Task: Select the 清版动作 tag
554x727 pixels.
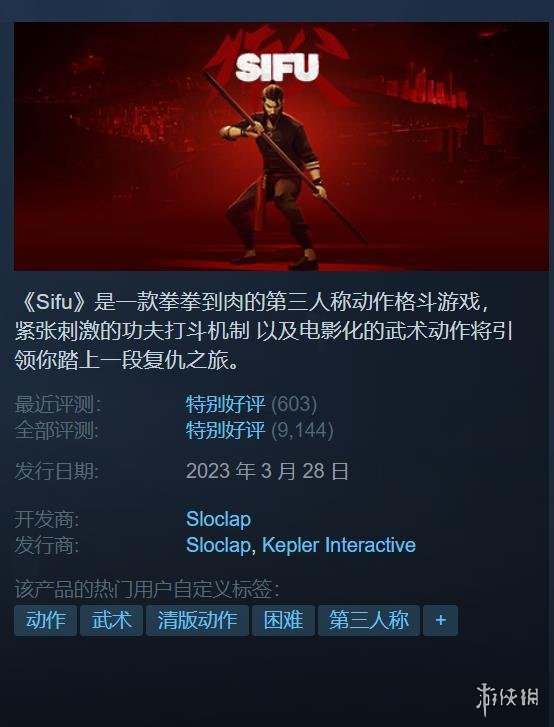Action: coord(197,620)
